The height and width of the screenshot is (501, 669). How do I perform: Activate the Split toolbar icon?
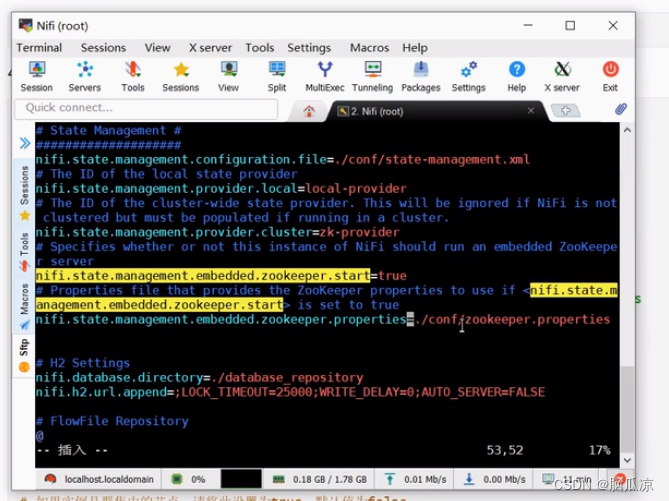point(276,77)
